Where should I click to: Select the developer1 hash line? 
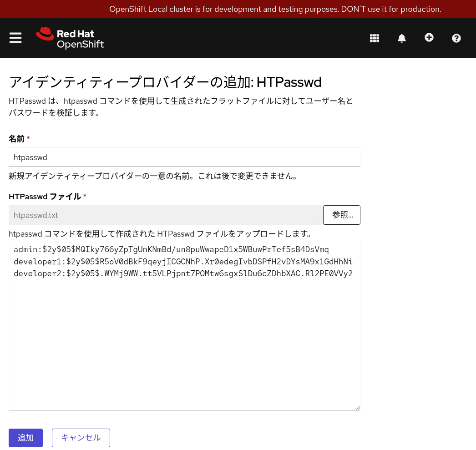tap(183, 261)
